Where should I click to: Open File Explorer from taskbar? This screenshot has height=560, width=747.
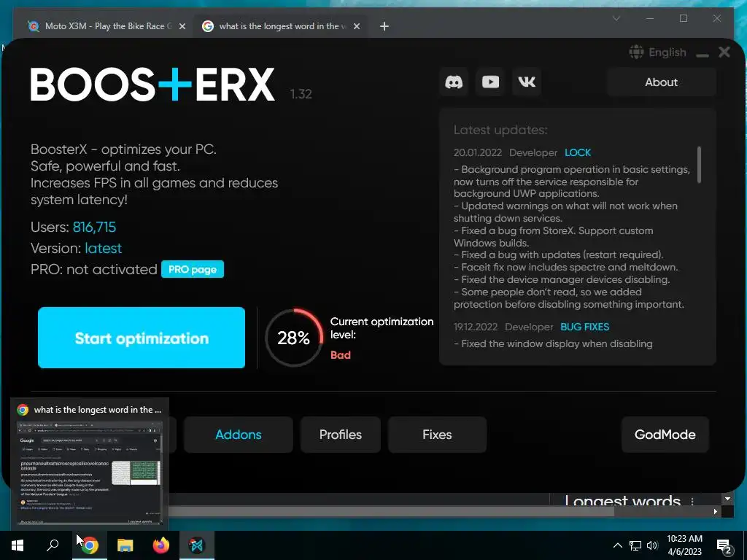click(125, 545)
